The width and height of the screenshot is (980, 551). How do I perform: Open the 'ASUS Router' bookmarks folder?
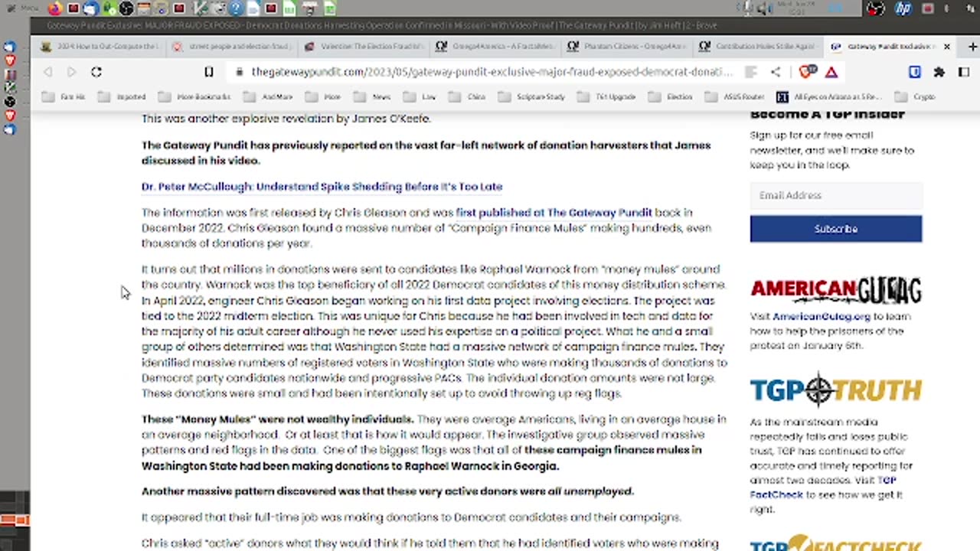(735, 97)
